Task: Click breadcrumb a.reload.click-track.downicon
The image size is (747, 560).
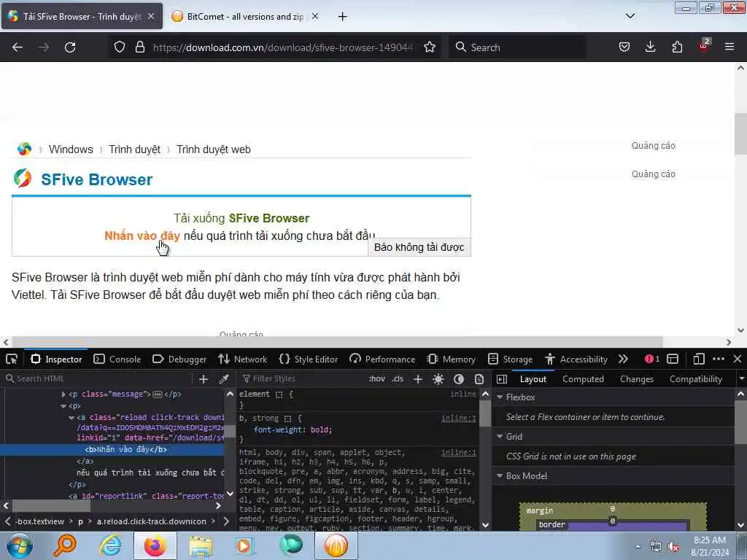Action: (x=152, y=521)
